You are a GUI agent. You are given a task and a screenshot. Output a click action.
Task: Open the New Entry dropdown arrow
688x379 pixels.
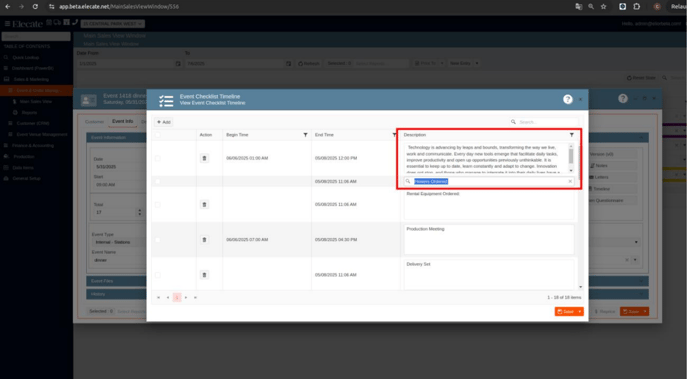[x=477, y=64]
